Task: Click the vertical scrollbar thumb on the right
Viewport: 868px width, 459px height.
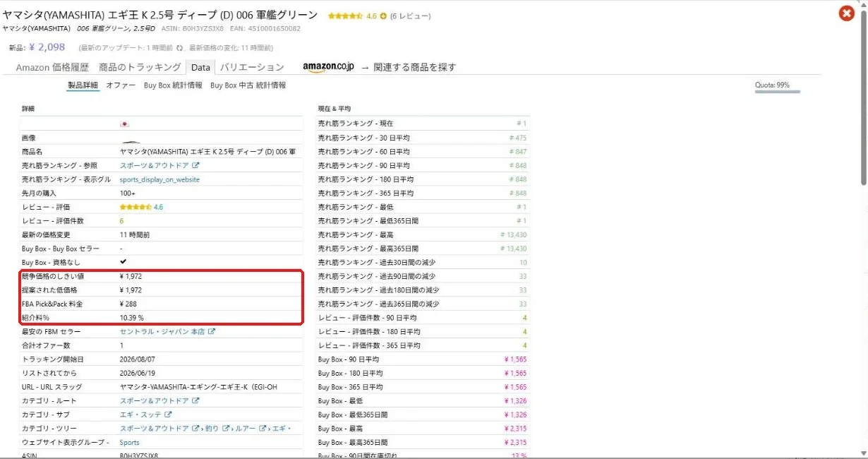Action: [862, 99]
